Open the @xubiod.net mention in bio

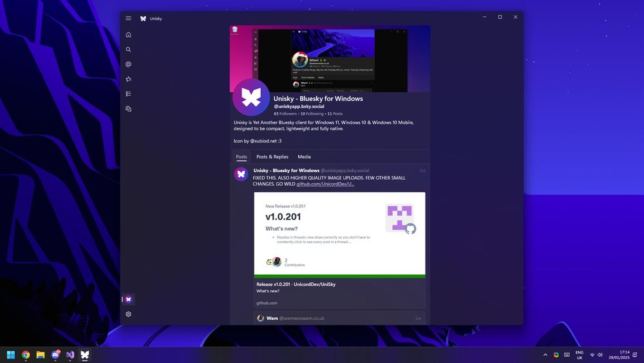(x=263, y=141)
